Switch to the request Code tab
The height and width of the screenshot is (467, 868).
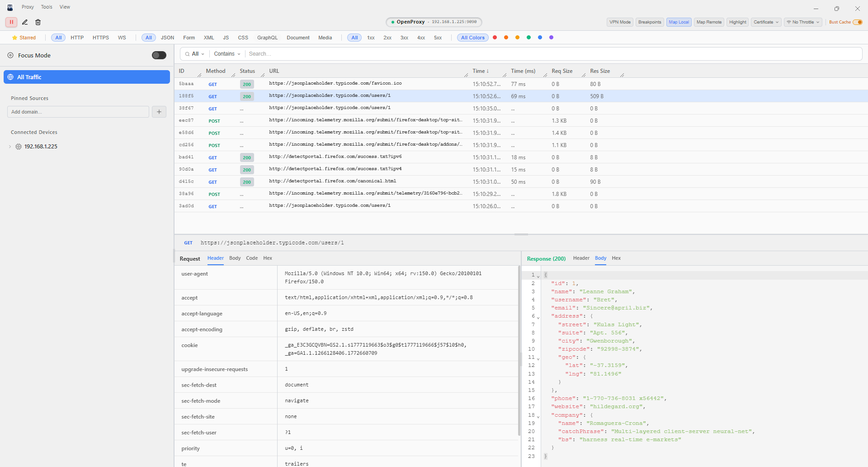252,258
